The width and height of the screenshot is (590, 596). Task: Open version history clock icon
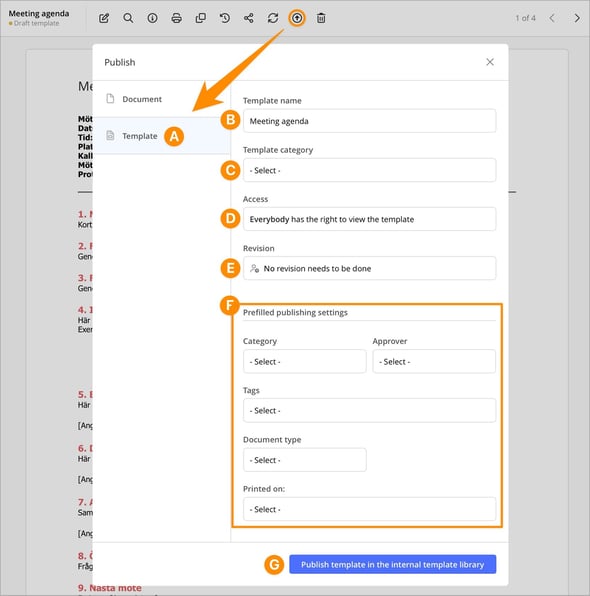click(225, 18)
